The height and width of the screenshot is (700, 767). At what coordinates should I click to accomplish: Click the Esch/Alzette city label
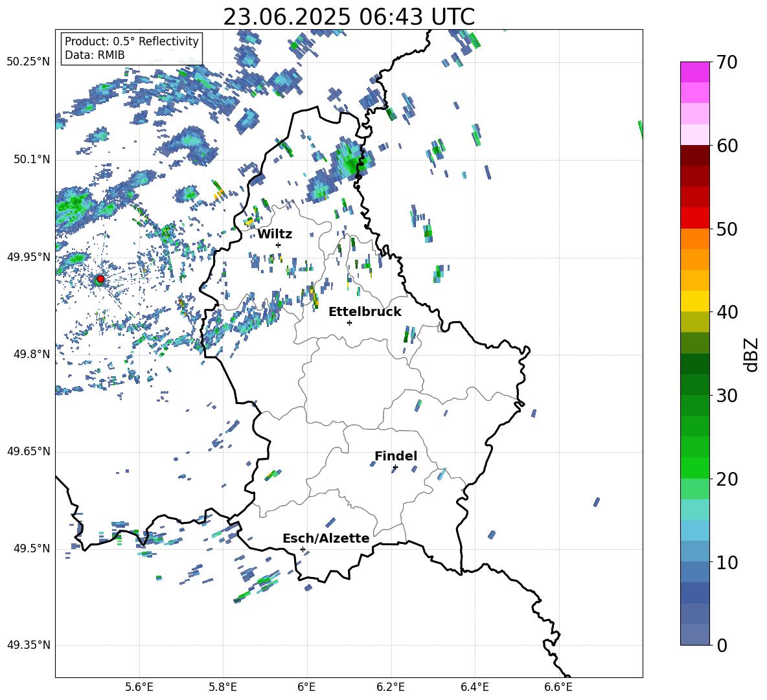[326, 538]
